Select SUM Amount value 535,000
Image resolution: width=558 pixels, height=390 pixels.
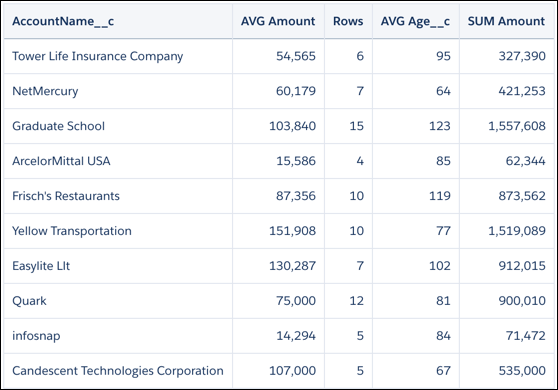click(x=522, y=371)
